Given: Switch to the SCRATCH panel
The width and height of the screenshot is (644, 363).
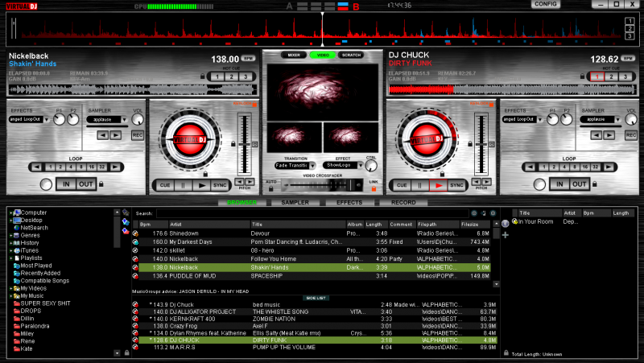Looking at the screenshot, I should click(x=351, y=55).
